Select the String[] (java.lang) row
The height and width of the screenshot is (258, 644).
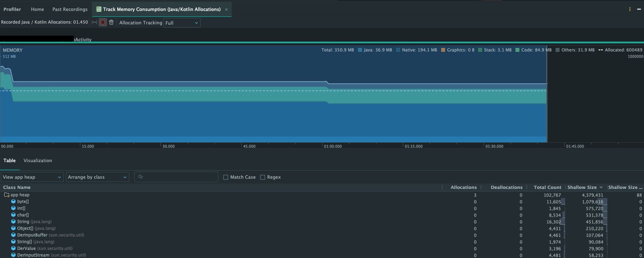click(322, 241)
